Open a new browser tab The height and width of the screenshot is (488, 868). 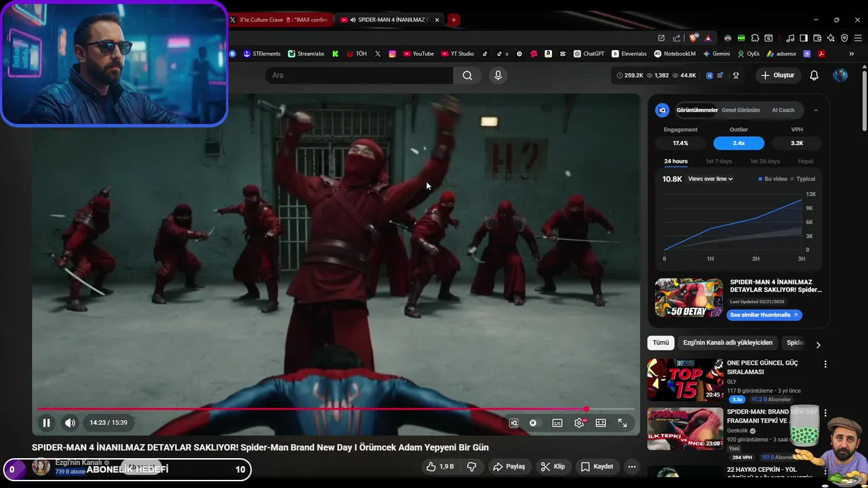pyautogui.click(x=454, y=20)
